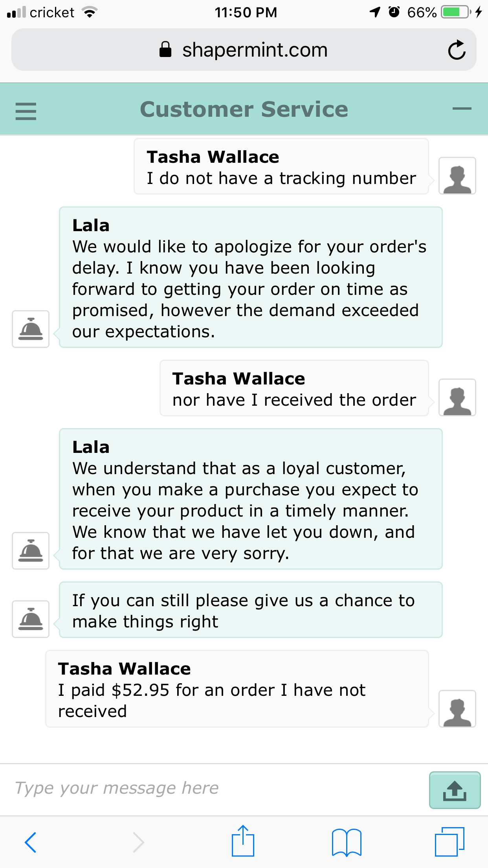Tap bell avatar beside 'make things right' message
488x868 pixels.
coord(31,619)
